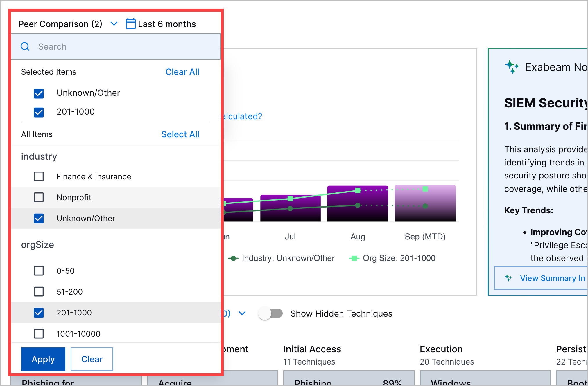This screenshot has width=588, height=386.
Task: Open the View Summary In button
Action: (x=541, y=278)
